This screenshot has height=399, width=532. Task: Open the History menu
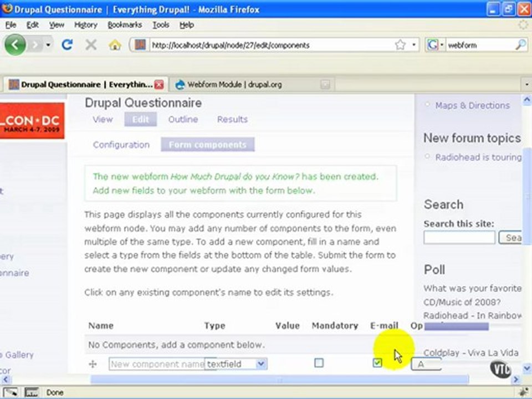pyautogui.click(x=86, y=25)
